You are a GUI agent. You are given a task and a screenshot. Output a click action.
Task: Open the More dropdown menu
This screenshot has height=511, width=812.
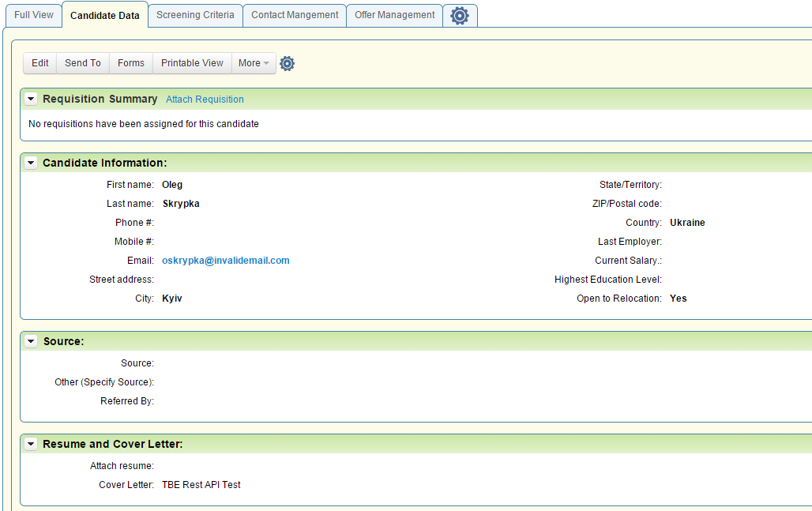[254, 63]
